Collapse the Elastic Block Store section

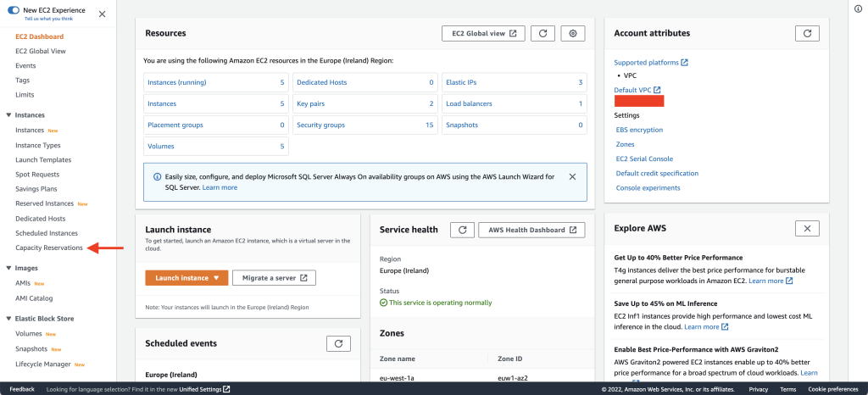tap(8, 319)
